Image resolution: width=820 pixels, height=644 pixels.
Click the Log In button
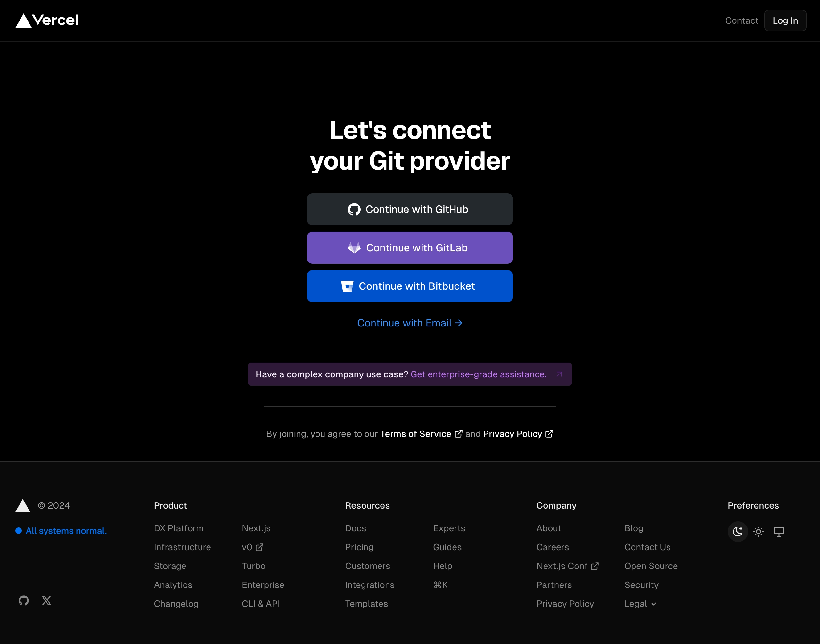[x=785, y=21]
